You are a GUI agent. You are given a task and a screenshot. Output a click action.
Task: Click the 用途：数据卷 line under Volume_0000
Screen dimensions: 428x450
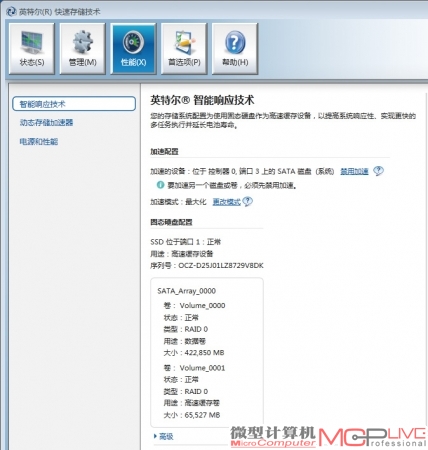[185, 341]
